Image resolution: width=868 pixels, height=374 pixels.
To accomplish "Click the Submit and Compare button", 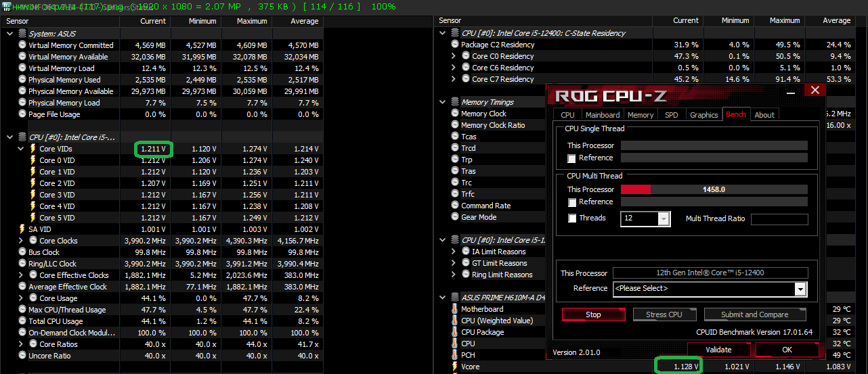I will [755, 314].
